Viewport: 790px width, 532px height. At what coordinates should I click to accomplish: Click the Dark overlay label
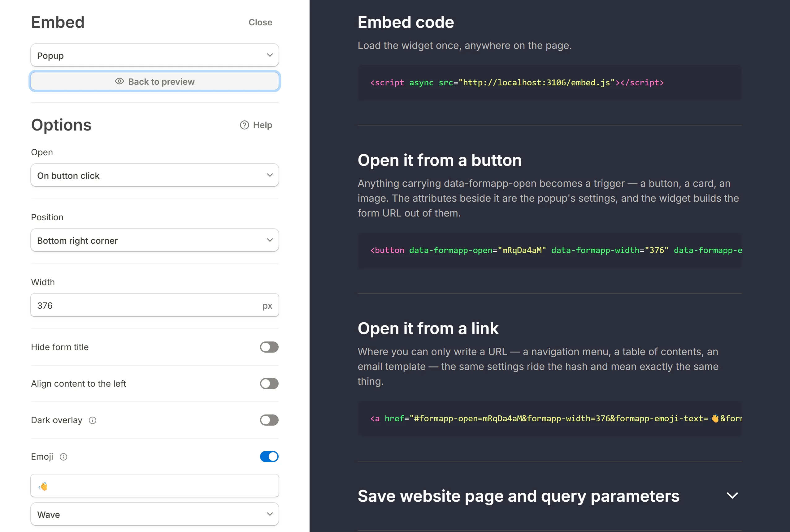(57, 420)
